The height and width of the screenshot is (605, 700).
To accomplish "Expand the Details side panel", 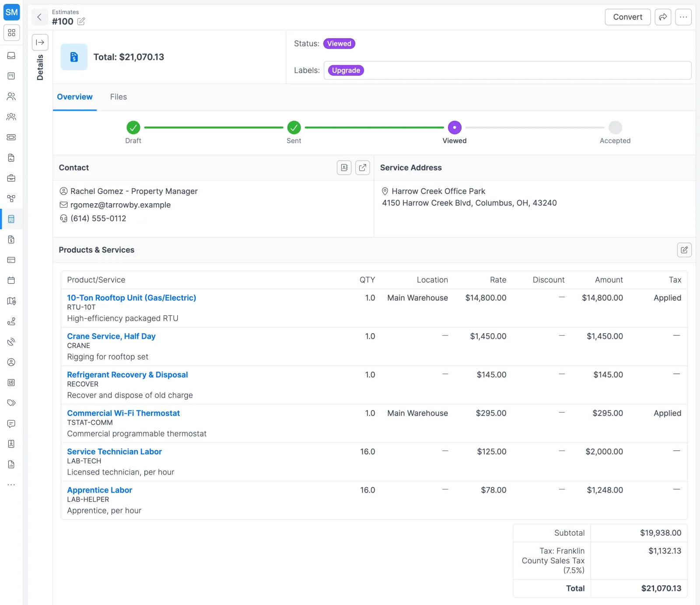I will click(x=40, y=42).
